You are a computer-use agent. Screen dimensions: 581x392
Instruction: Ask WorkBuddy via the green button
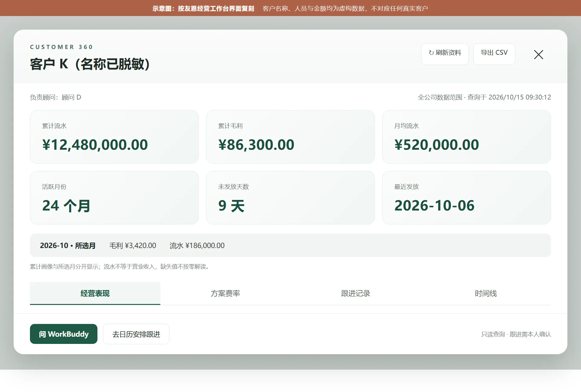click(x=64, y=334)
